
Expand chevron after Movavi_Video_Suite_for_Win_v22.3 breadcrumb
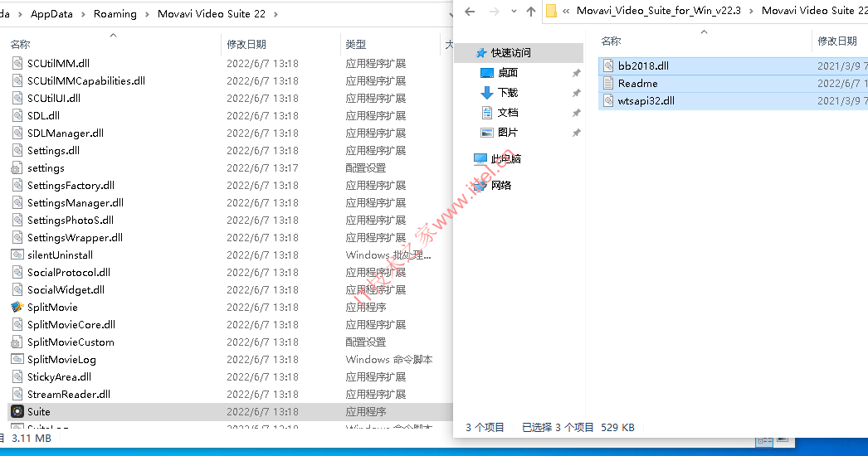[x=751, y=11]
